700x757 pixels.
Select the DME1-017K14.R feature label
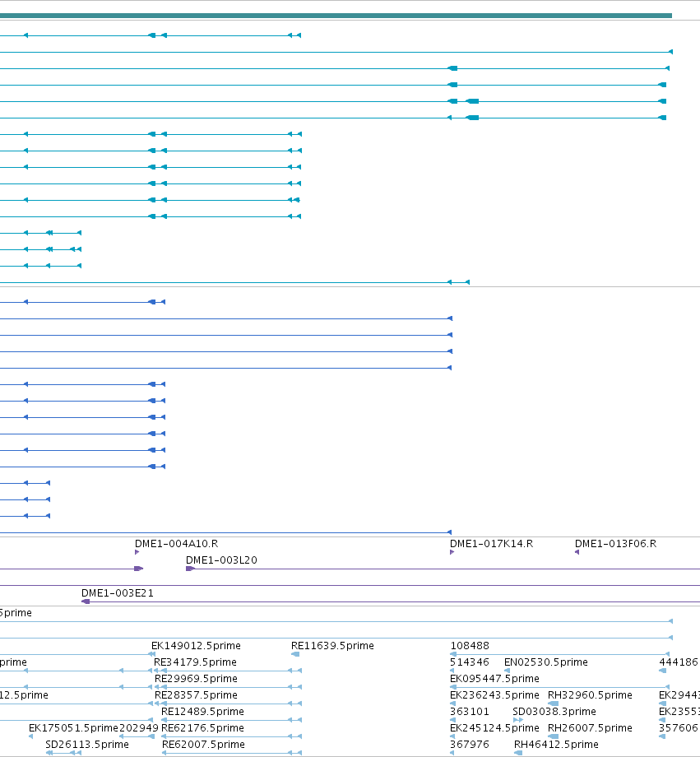click(x=491, y=544)
